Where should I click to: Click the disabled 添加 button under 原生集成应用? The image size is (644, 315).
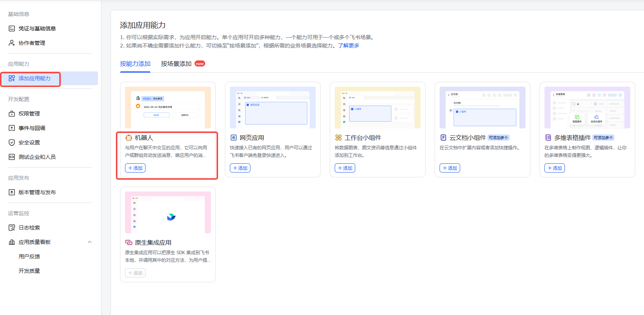coord(135,273)
